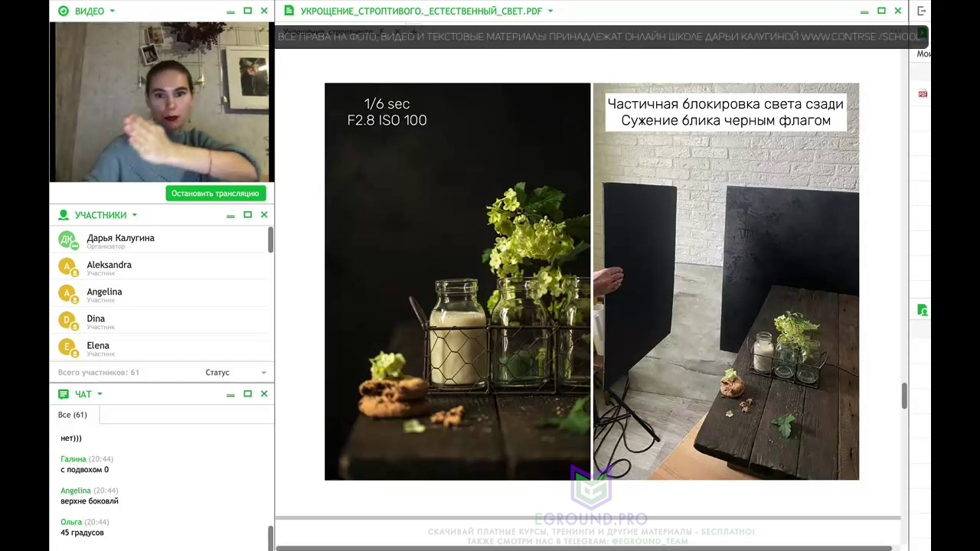
Task: Maximize the Видео panel
Action: click(247, 11)
